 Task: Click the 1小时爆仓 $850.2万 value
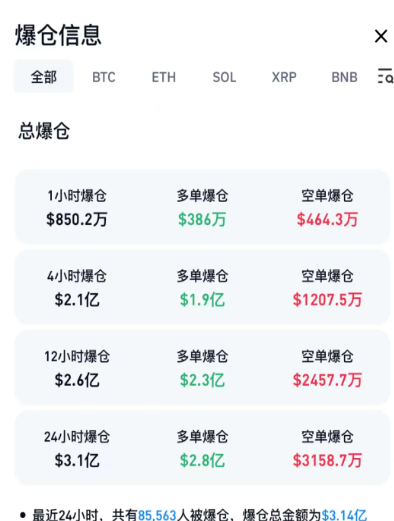click(x=77, y=220)
